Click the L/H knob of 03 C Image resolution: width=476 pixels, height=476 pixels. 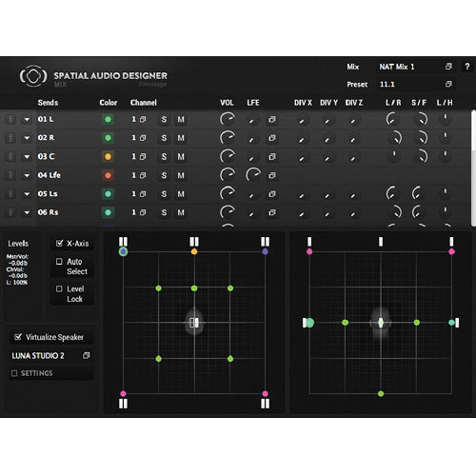446,156
